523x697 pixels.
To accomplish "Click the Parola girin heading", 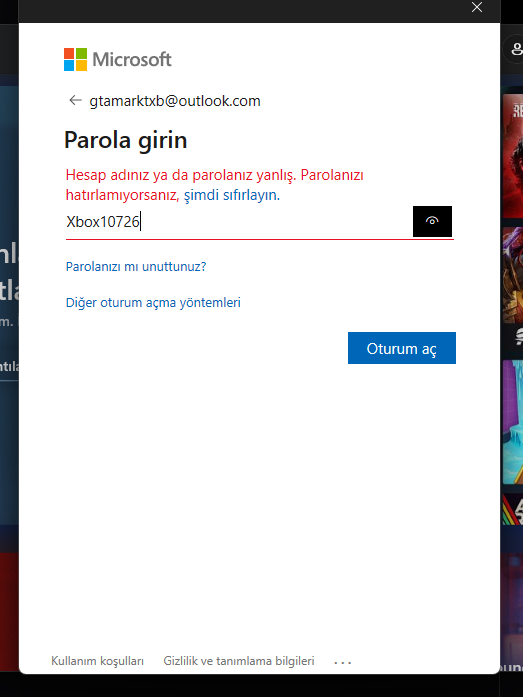I will (126, 140).
